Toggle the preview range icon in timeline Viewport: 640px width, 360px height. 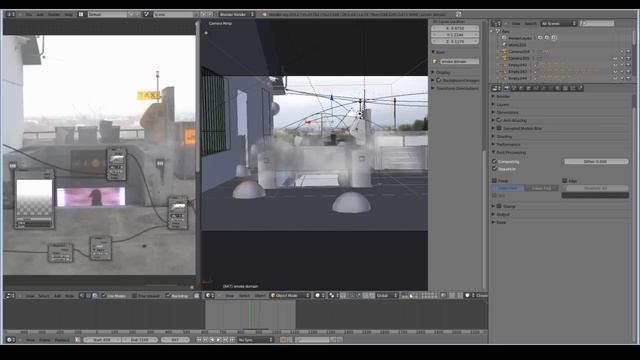pyautogui.click(x=78, y=340)
